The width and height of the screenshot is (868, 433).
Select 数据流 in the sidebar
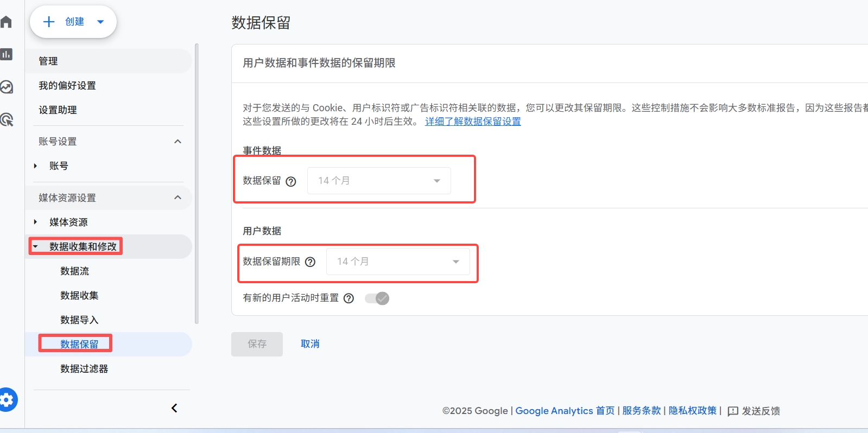point(75,271)
